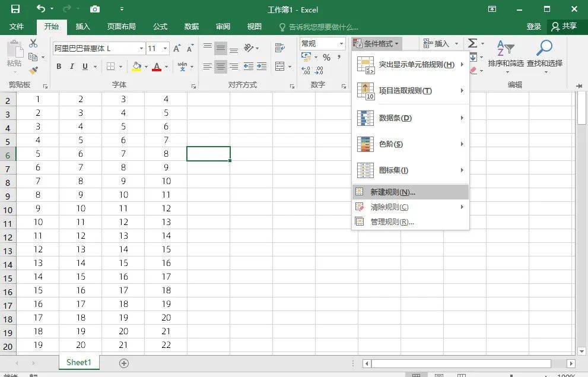Switch to the 插入 ribbon tab

point(82,26)
